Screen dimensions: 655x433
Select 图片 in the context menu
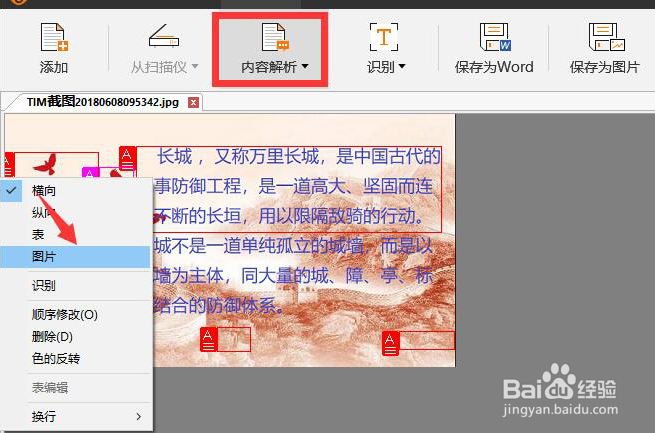coord(75,256)
